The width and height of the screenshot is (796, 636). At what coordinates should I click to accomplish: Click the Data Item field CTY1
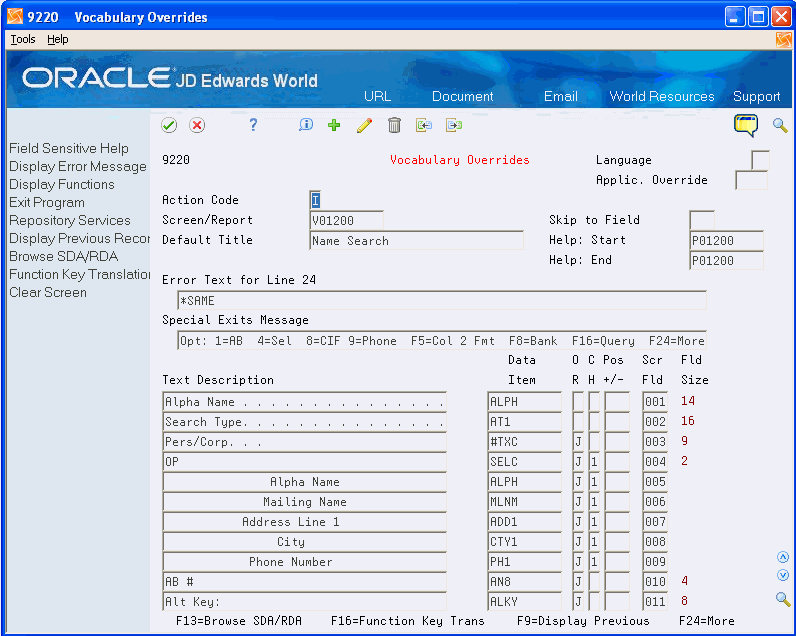(x=524, y=542)
